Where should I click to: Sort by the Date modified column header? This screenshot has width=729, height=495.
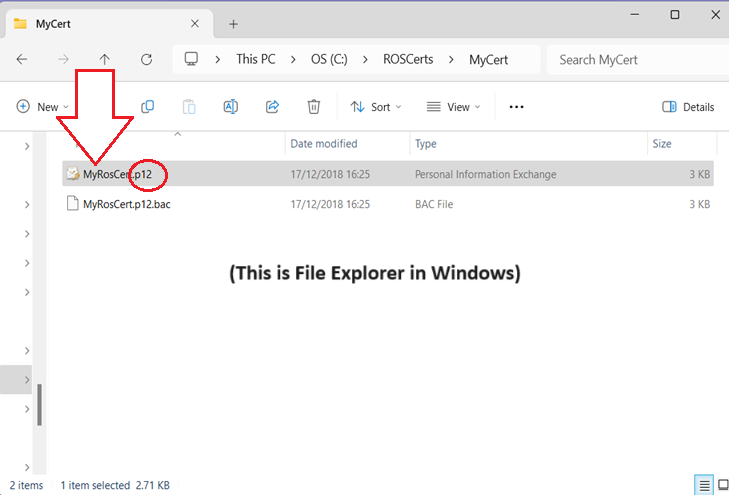pos(324,144)
